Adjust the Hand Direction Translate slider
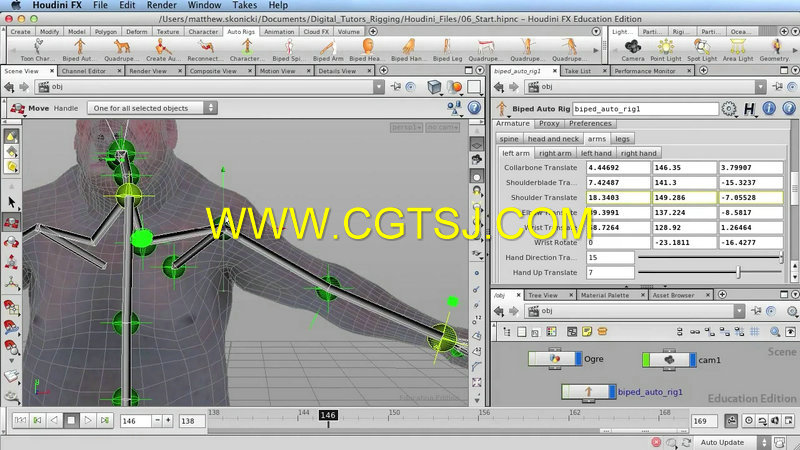 pyautogui.click(x=711, y=258)
